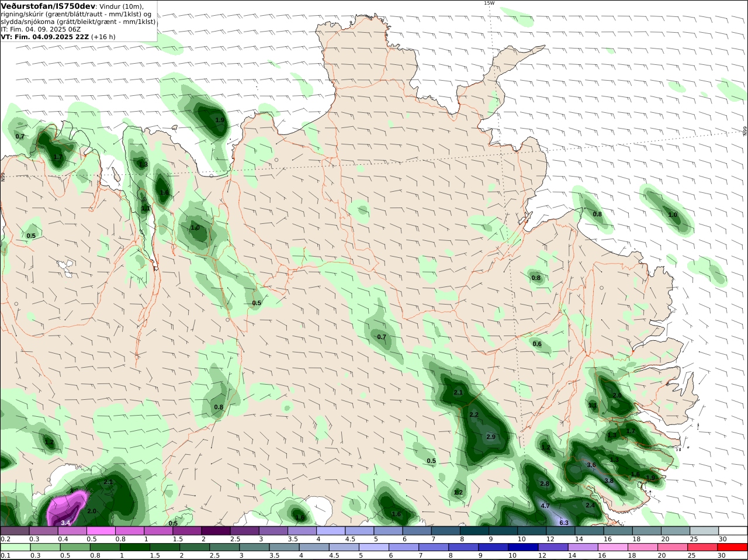Click bright magenta swatch between 0.5 and 0.8 in upper legend
The height and width of the screenshot is (560, 748).
coord(101,531)
